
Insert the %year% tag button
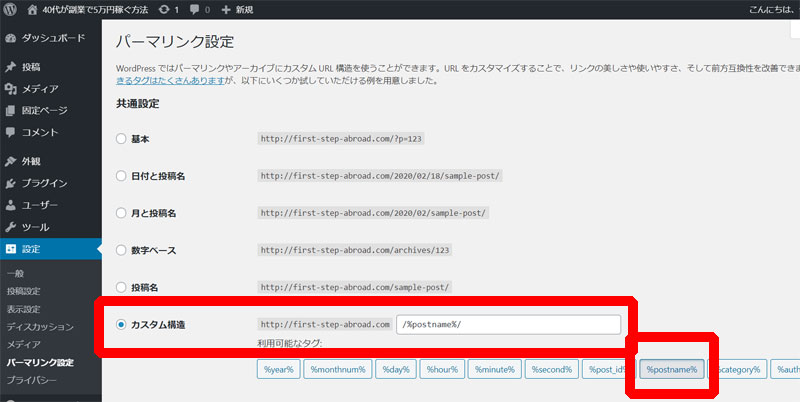pyautogui.click(x=277, y=370)
